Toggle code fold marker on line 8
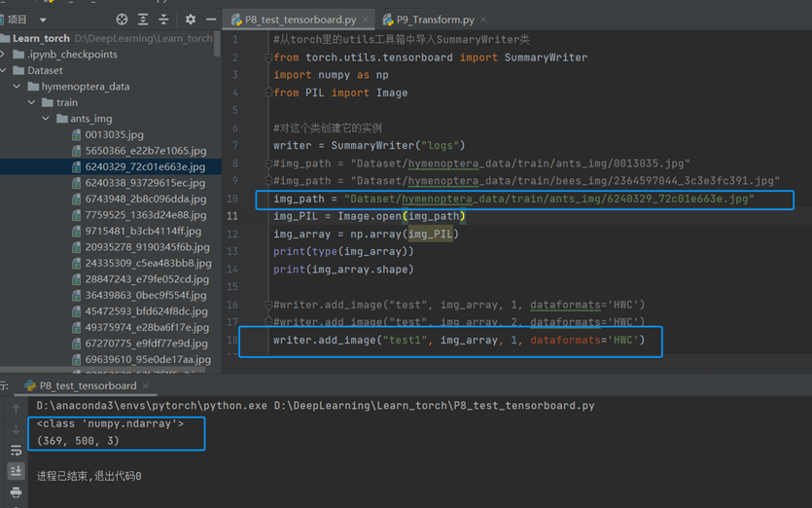Image resolution: width=812 pixels, height=508 pixels. click(268, 163)
